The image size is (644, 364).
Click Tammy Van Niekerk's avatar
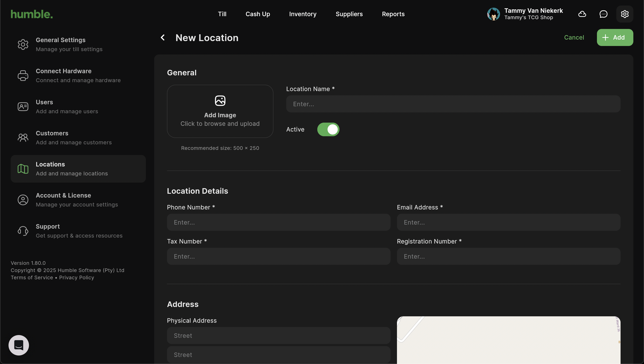(x=493, y=14)
